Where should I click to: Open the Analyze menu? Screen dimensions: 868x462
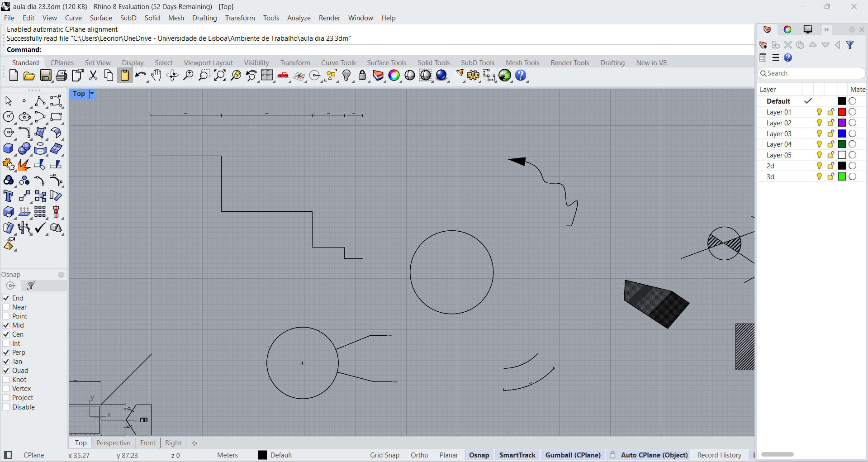[299, 18]
